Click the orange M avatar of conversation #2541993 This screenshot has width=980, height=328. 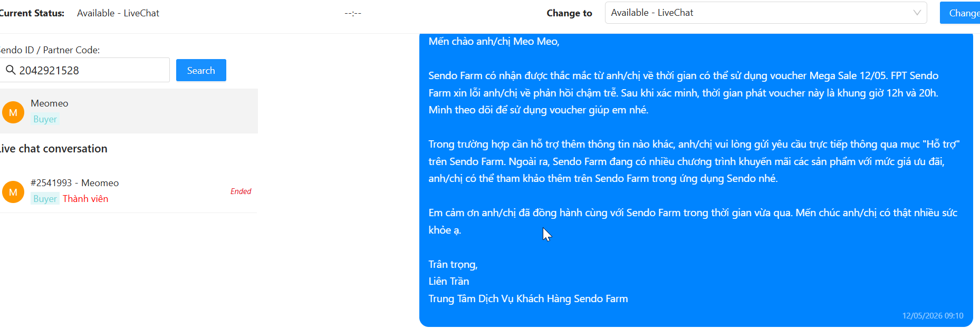click(13, 192)
